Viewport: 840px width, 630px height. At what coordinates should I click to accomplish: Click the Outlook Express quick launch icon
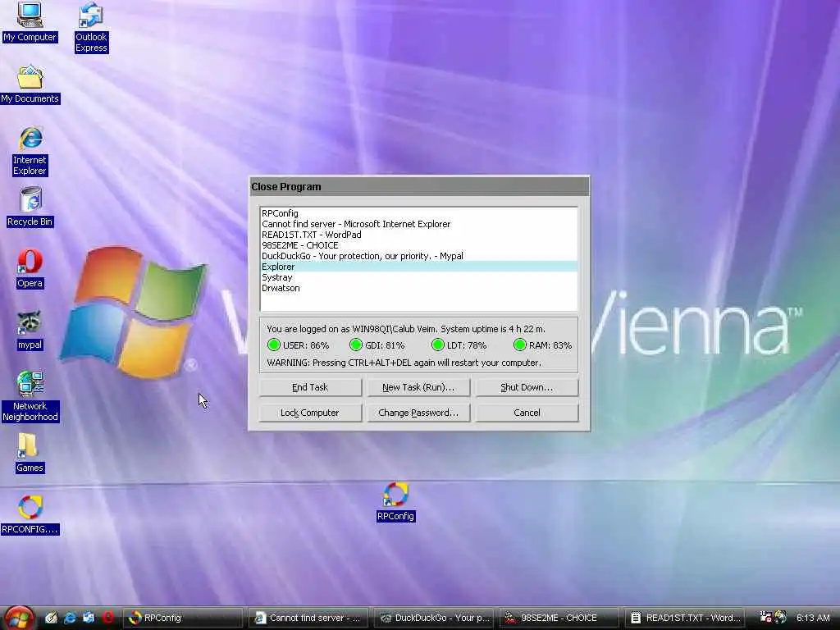(x=89, y=618)
